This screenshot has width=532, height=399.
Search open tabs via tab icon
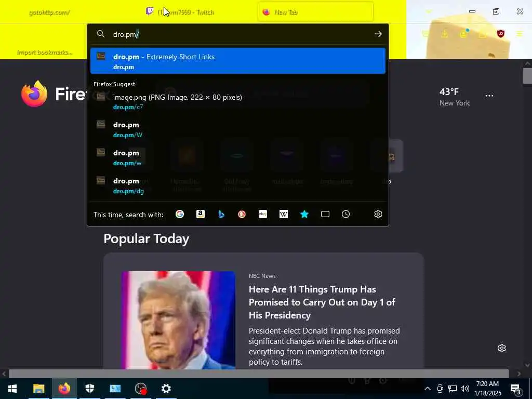coord(325,214)
